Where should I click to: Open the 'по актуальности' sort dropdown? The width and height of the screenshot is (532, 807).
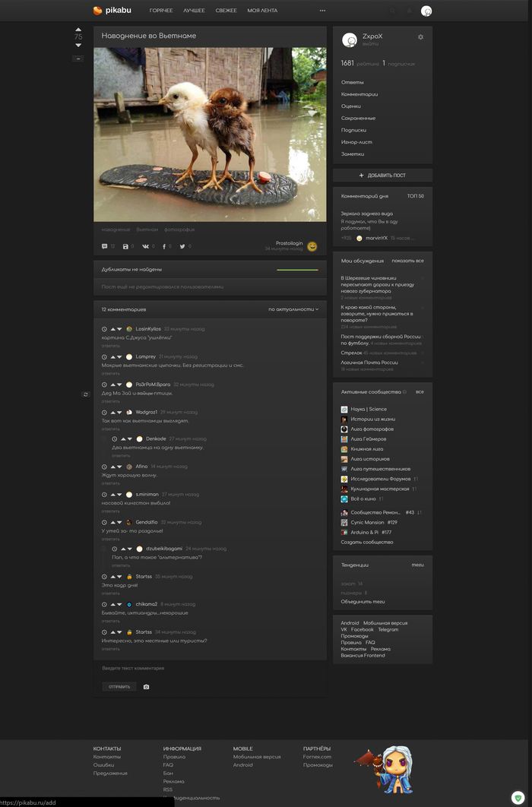293,309
